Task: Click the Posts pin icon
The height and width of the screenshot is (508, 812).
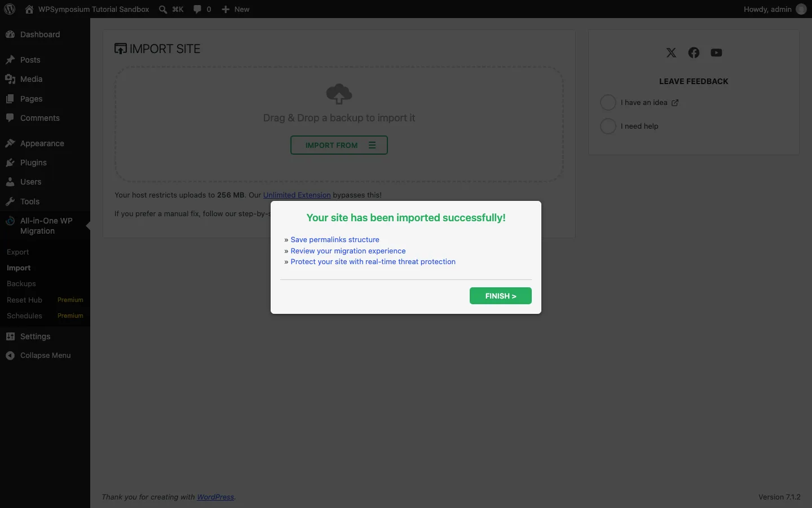Action: click(10, 60)
